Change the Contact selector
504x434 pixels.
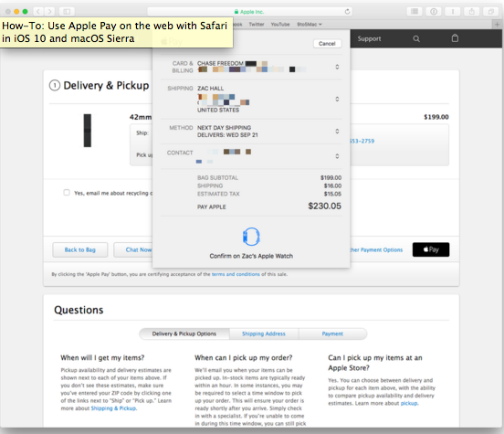pos(337,156)
